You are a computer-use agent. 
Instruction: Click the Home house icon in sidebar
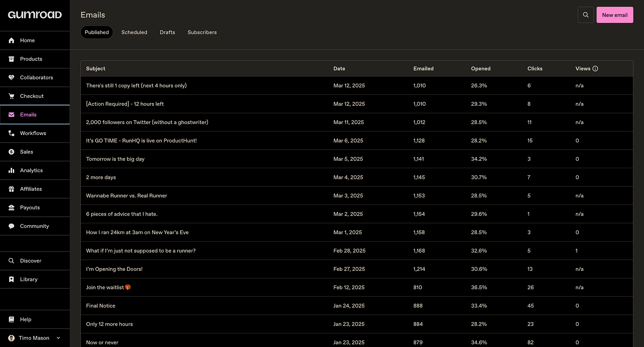click(11, 40)
